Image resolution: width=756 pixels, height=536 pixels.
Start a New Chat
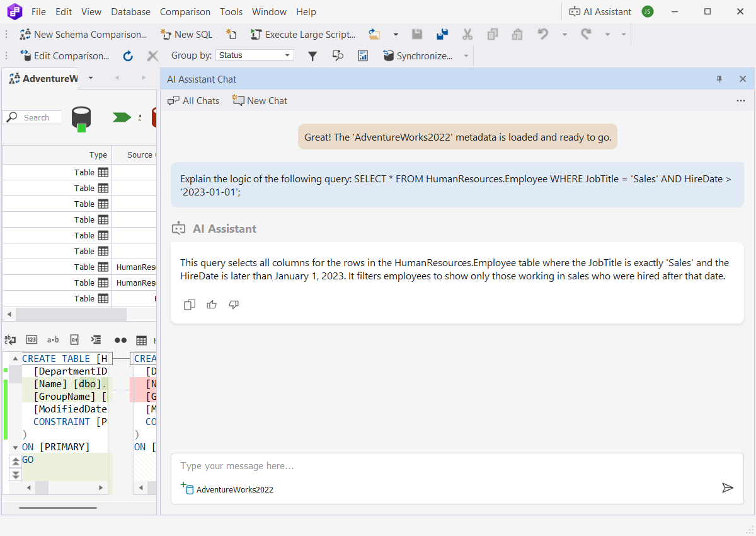(260, 100)
